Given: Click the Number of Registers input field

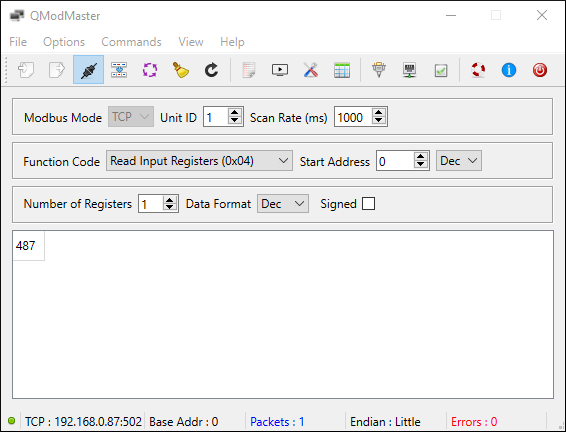Looking at the screenshot, I should (x=151, y=204).
